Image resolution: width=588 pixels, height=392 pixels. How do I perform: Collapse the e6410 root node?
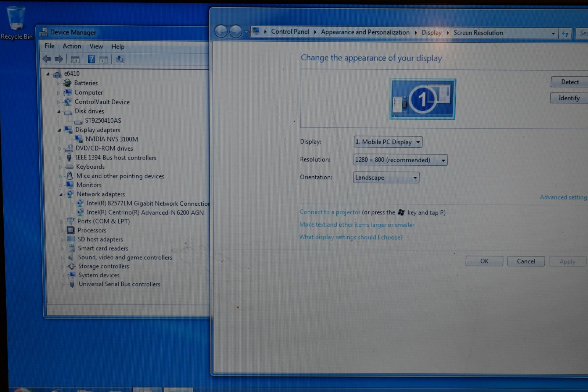point(48,74)
